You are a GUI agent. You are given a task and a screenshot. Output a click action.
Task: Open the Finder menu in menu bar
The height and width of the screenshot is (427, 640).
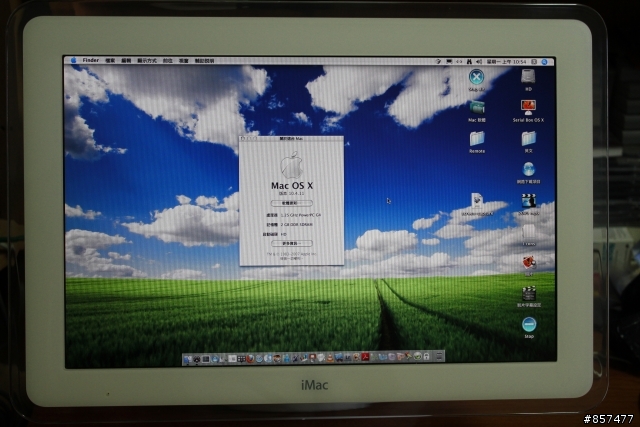pyautogui.click(x=91, y=60)
